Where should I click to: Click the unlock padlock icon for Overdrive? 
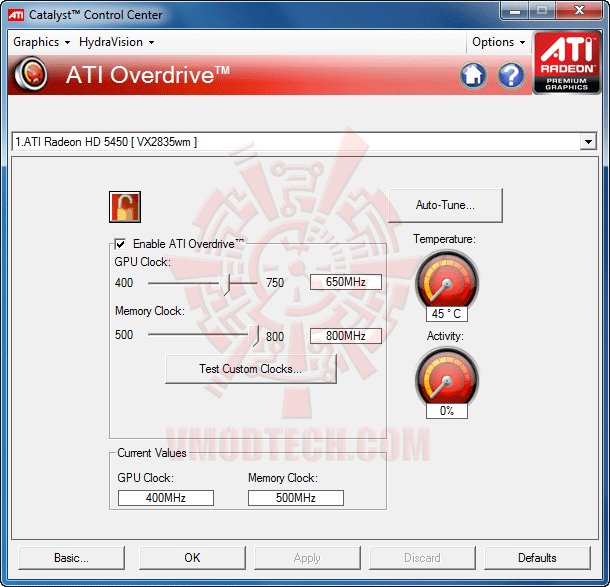pos(125,207)
